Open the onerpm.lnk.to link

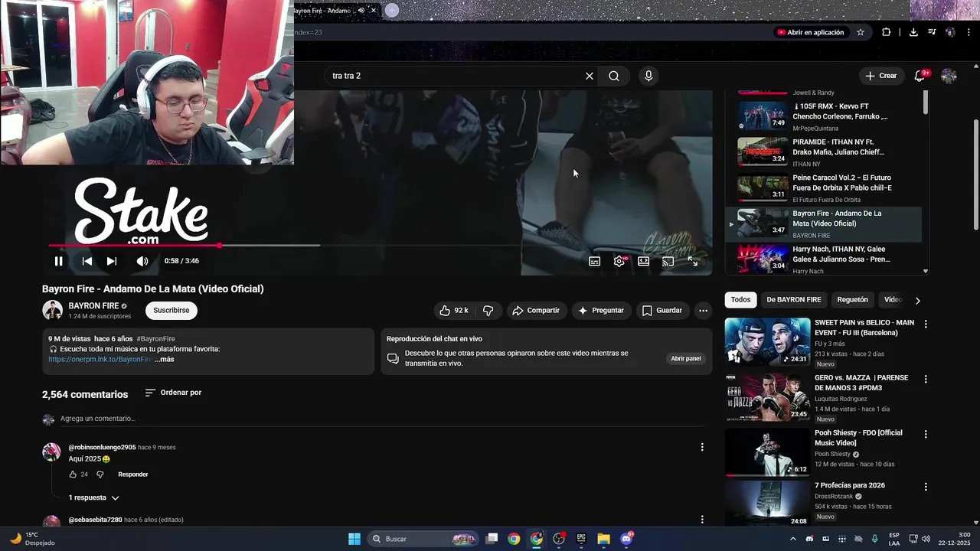coord(100,359)
